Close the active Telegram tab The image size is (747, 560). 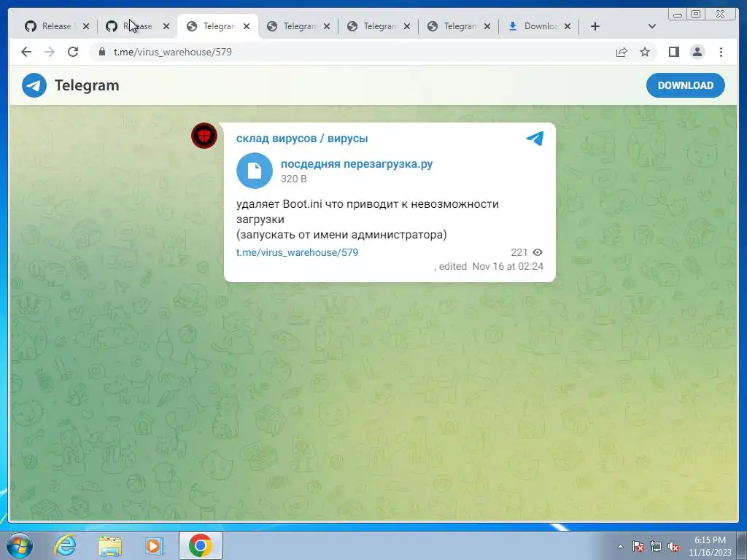coord(247,26)
